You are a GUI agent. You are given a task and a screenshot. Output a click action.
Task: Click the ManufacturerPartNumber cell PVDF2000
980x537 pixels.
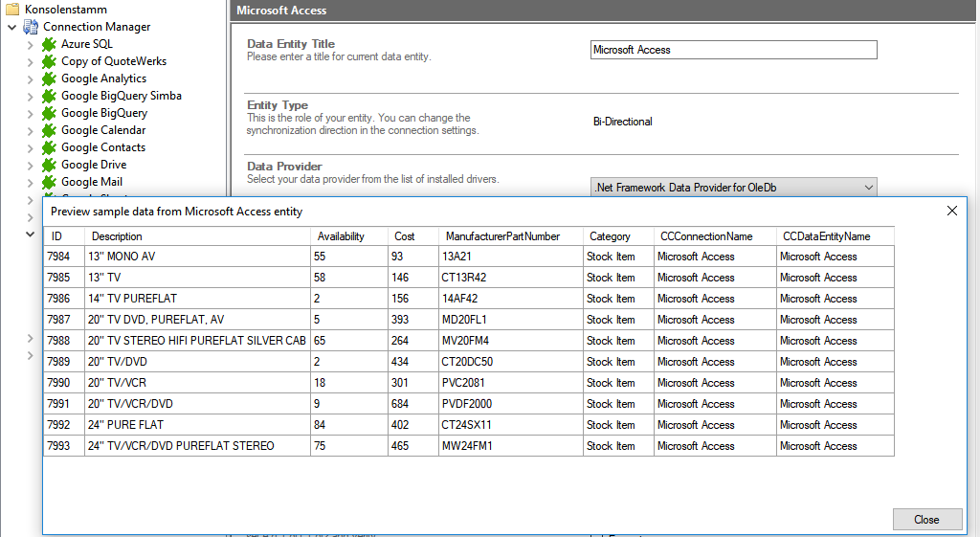[466, 404]
